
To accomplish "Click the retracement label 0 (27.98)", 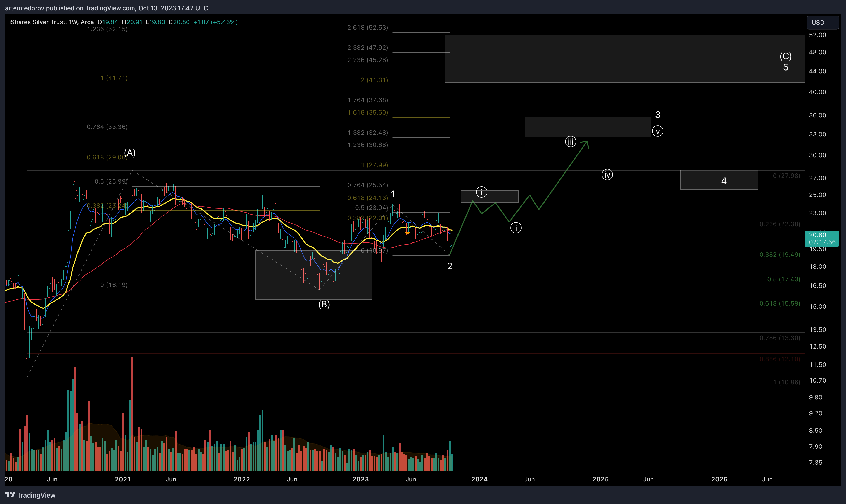I will point(787,176).
